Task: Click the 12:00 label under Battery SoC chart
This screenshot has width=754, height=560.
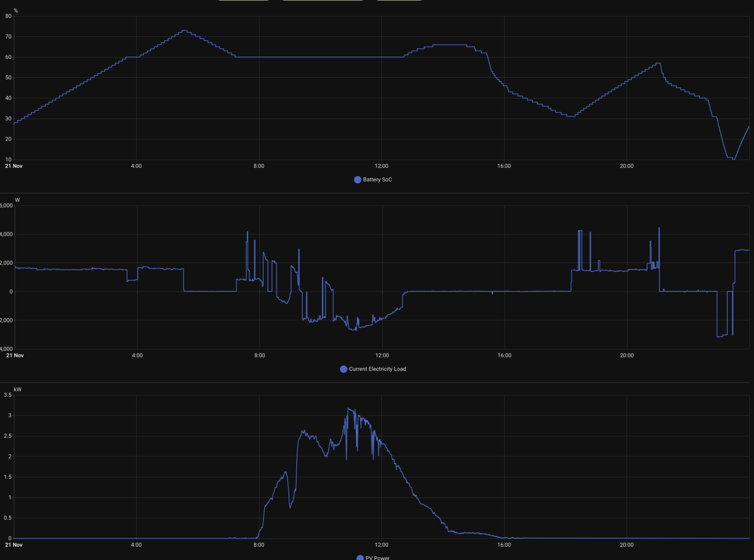Action: [381, 166]
